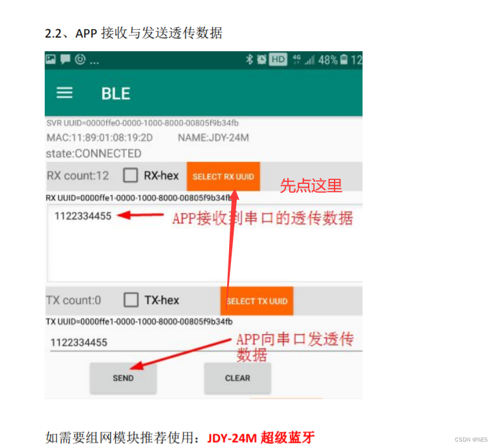Click the BLE title in app bar
The width and height of the screenshot is (497, 448).
tap(116, 94)
